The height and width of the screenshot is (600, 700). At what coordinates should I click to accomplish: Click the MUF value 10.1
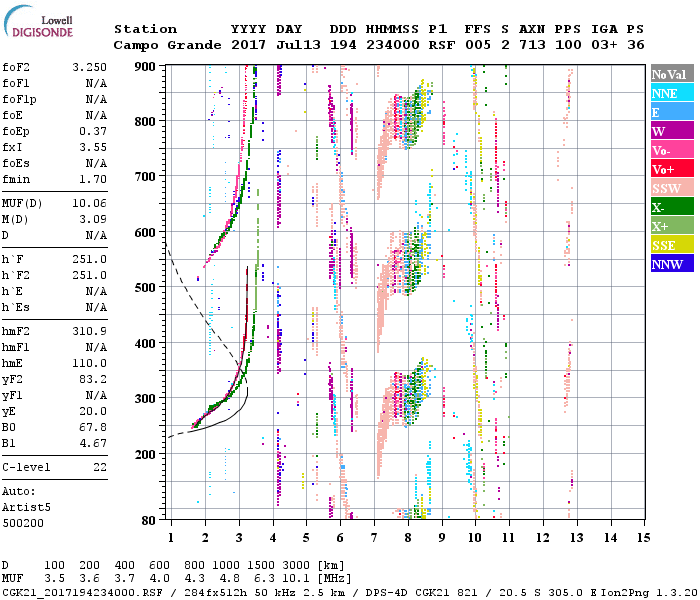(x=296, y=579)
